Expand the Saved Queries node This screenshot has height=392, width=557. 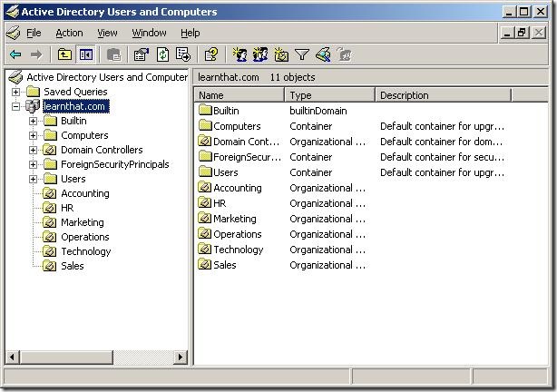[15, 92]
